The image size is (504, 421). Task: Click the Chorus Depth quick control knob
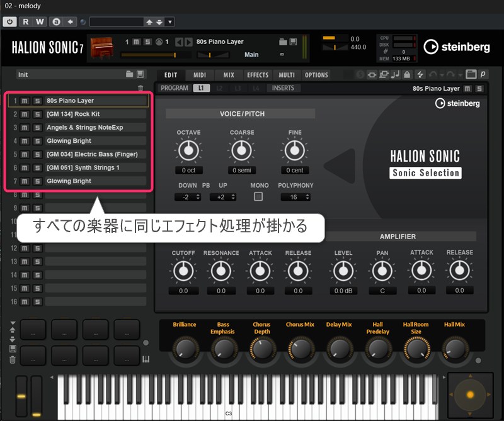[x=262, y=349]
